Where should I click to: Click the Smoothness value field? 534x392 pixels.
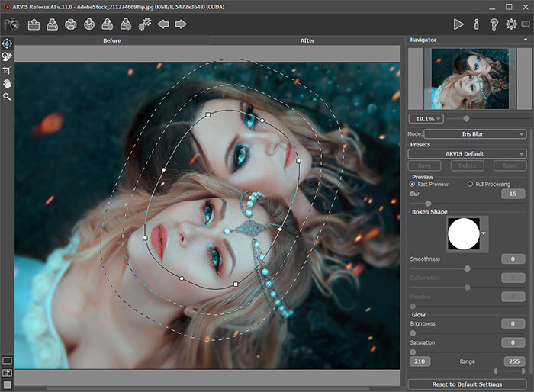pos(513,259)
